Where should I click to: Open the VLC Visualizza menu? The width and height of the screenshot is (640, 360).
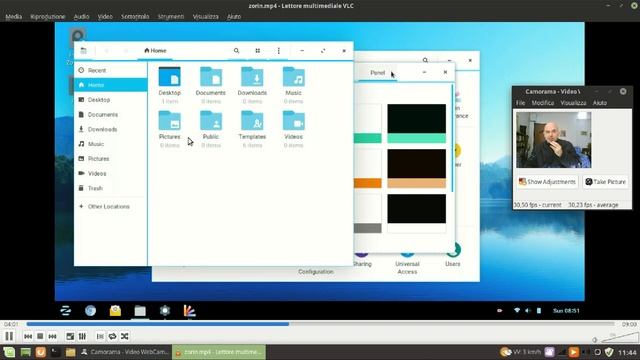[x=205, y=17]
